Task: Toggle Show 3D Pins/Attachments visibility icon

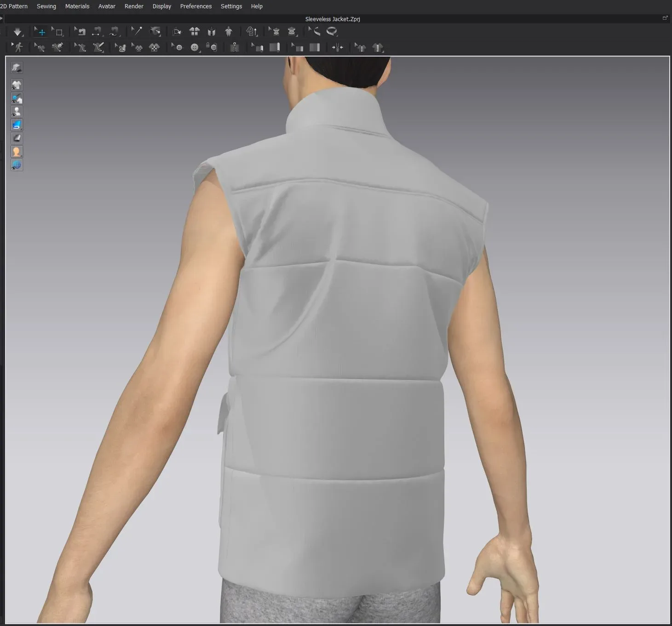Action: tap(17, 98)
